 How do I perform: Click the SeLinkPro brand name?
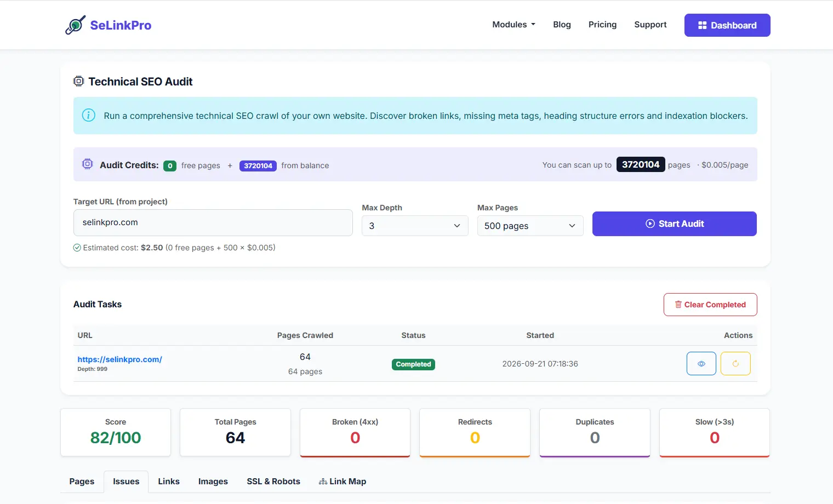click(121, 25)
